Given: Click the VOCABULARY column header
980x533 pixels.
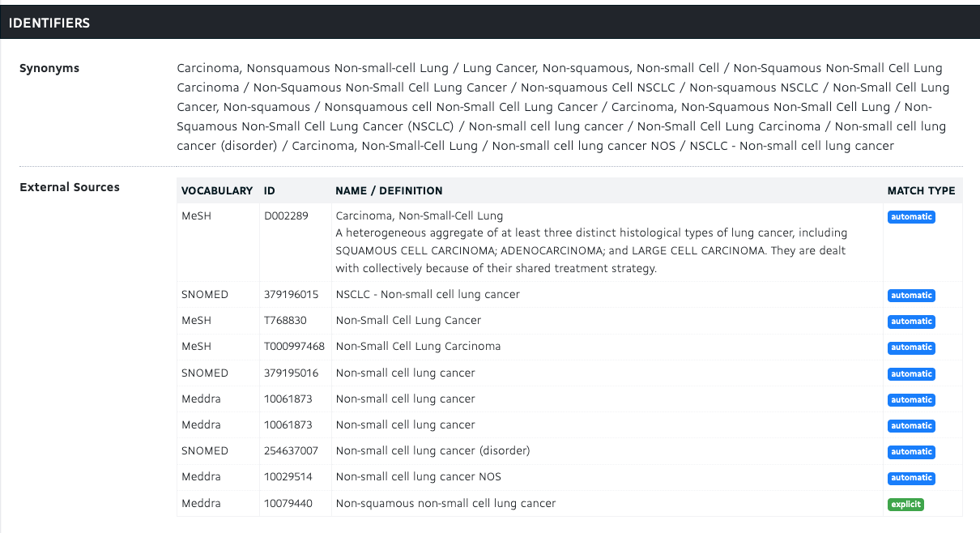Looking at the screenshot, I should tap(217, 191).
